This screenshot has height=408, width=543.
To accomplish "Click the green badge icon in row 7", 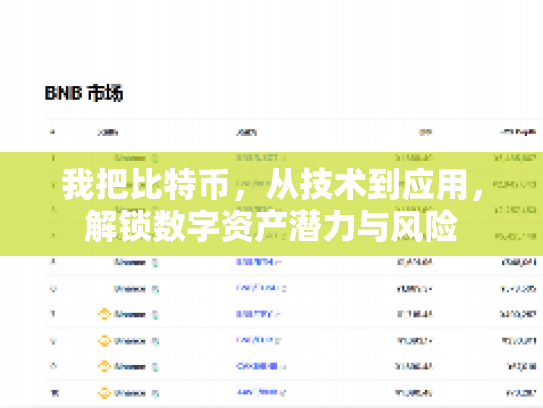I will click(x=155, y=314).
